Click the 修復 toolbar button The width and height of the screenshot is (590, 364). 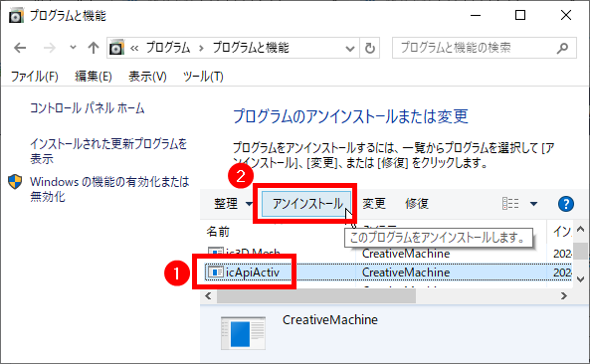pyautogui.click(x=417, y=204)
